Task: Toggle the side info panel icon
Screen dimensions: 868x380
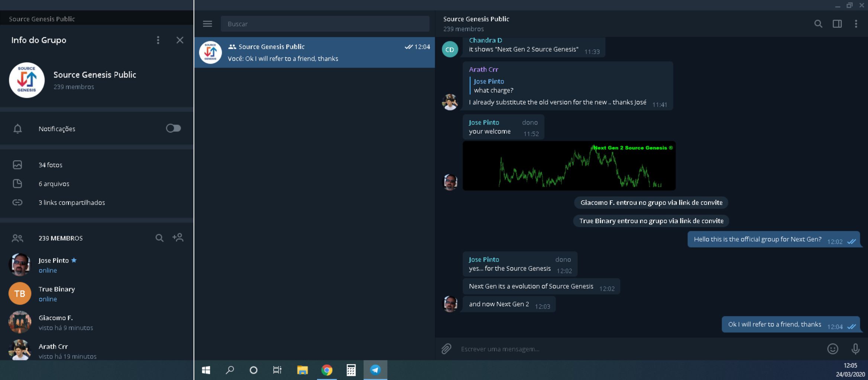Action: coord(837,24)
